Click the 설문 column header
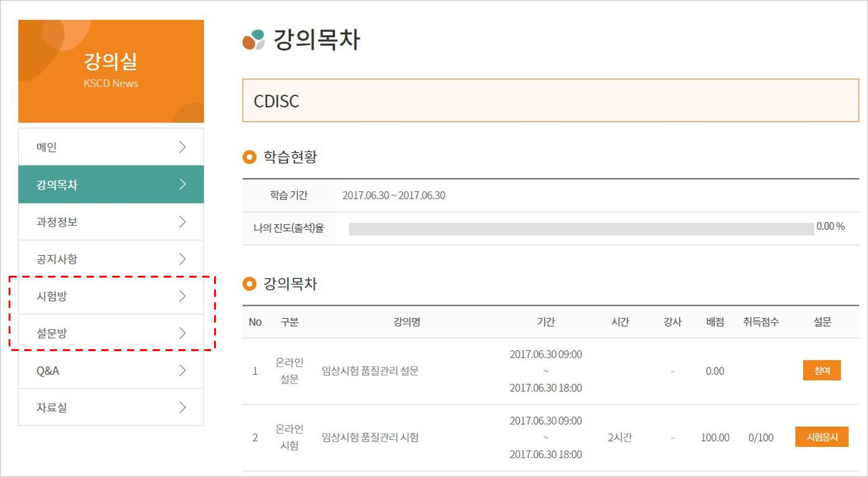Viewport: 868px width, 477px height. click(822, 322)
